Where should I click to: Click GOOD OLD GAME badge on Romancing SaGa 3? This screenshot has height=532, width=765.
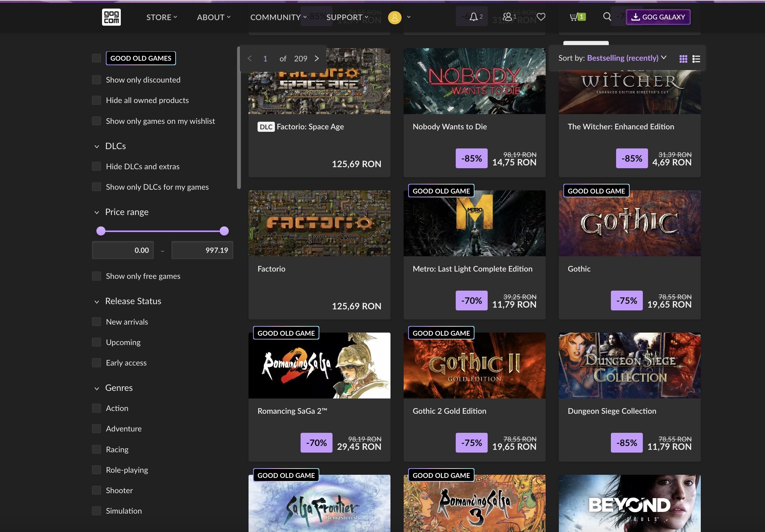441,475
